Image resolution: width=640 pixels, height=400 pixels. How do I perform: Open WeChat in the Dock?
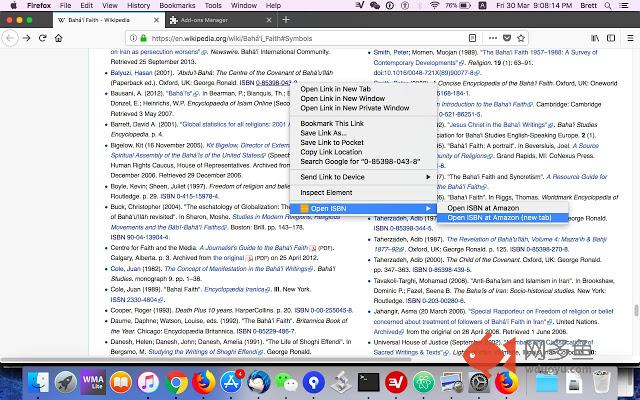(x=287, y=383)
